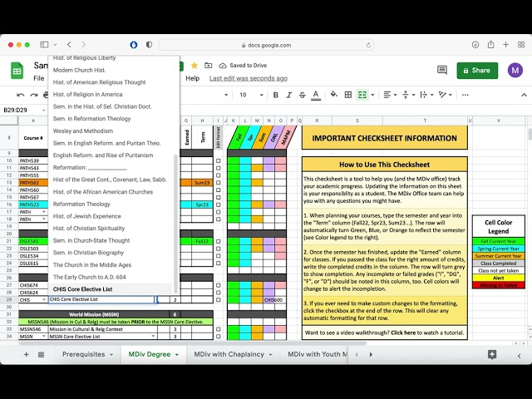This screenshot has width=532, height=399.
Task: Open PATH dropdown in row 17
Action: (x=44, y=212)
